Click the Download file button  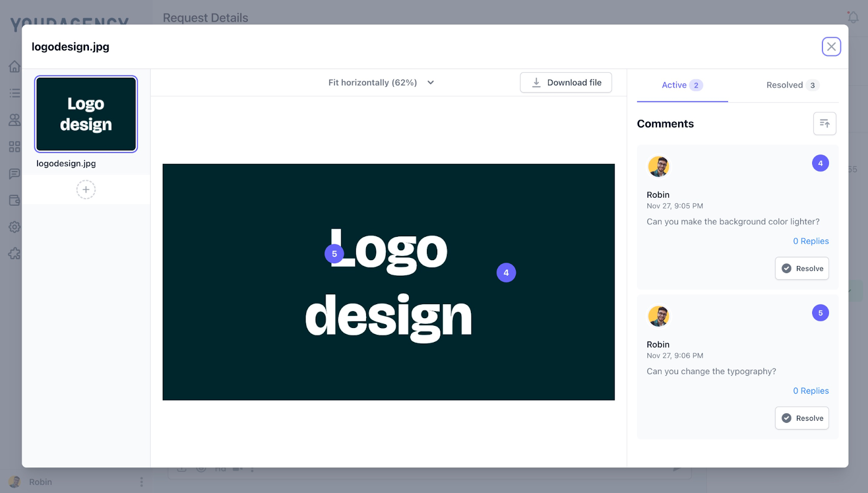click(x=566, y=82)
